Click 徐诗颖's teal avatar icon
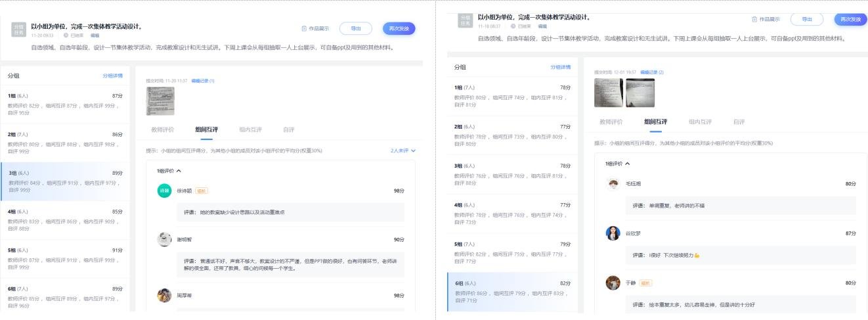This screenshot has height=320, width=868. tap(164, 191)
